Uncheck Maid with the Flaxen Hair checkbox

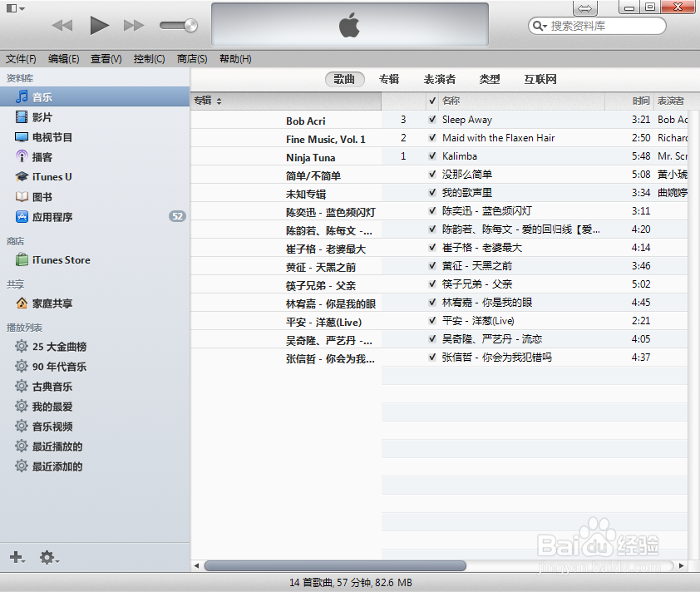432,137
